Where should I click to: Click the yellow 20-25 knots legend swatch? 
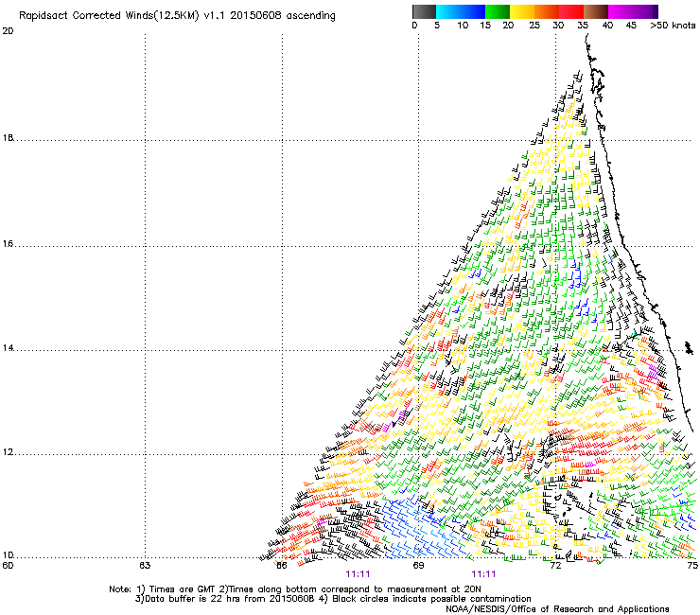(522, 11)
